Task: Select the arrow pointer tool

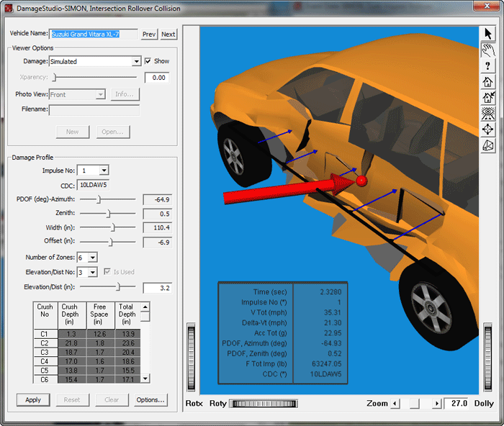Action: click(489, 34)
